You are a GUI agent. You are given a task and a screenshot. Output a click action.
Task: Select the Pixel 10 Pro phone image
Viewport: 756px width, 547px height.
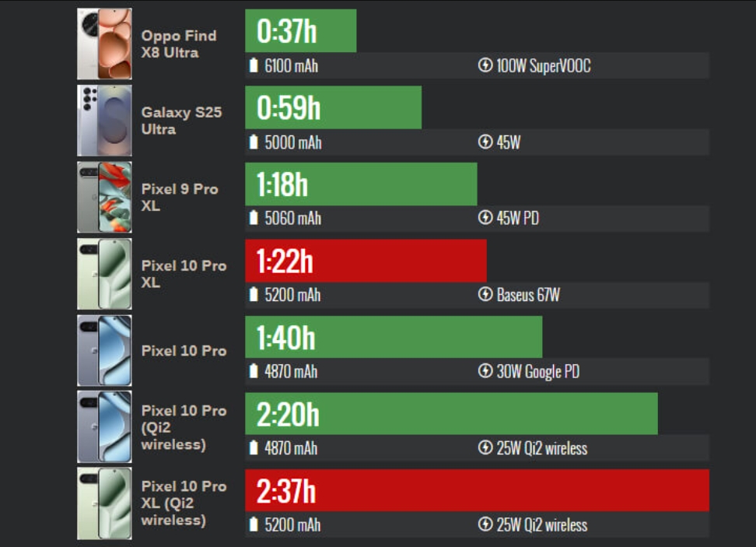[104, 350]
